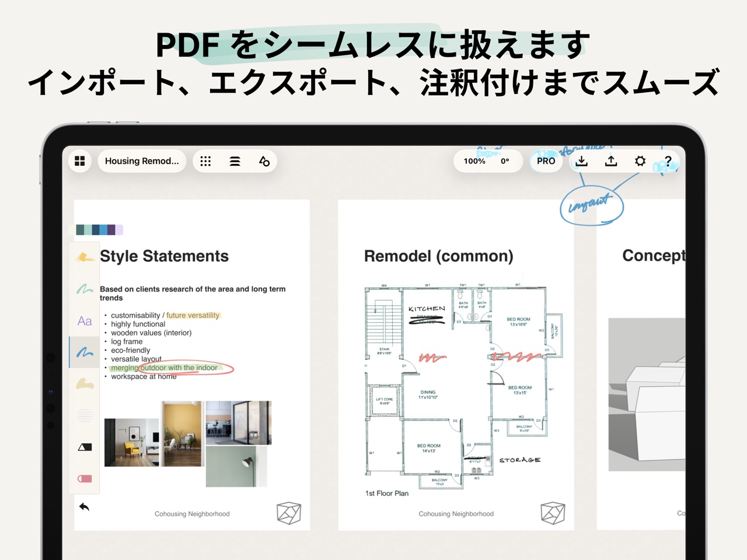This screenshot has height=560, width=747.
Task: Click the Style Statements heading
Action: tap(164, 256)
